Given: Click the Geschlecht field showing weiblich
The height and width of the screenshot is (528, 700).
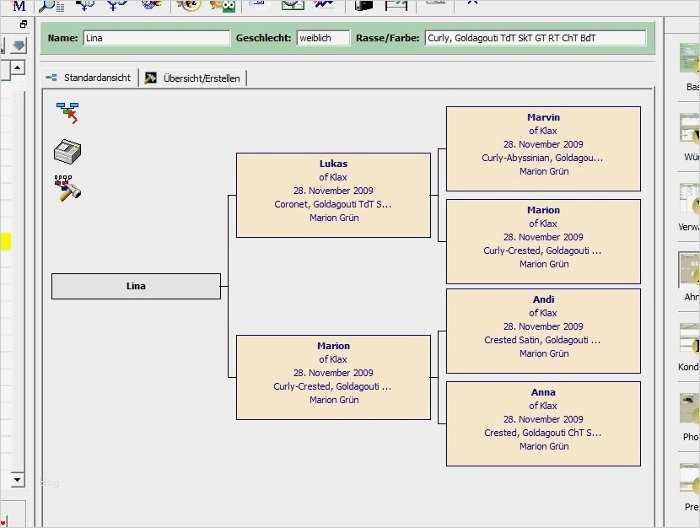Looking at the screenshot, I should [323, 38].
